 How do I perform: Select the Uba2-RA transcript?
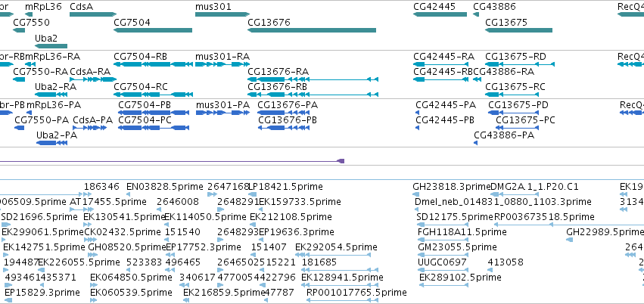51,95
